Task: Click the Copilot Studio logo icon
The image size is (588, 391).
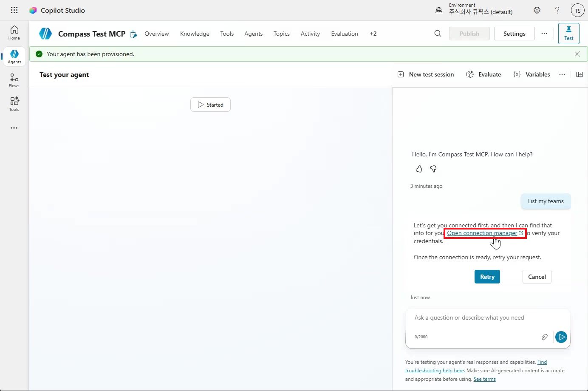Action: (x=33, y=10)
